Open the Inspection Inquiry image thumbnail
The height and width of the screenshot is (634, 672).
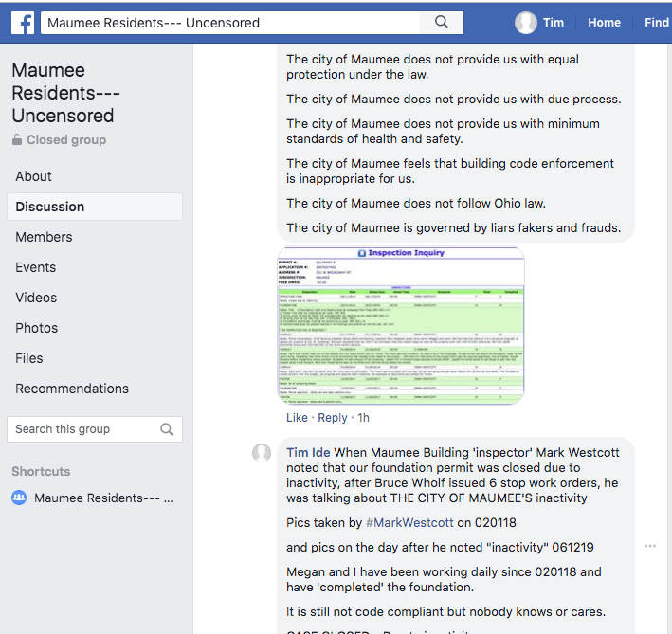point(400,325)
